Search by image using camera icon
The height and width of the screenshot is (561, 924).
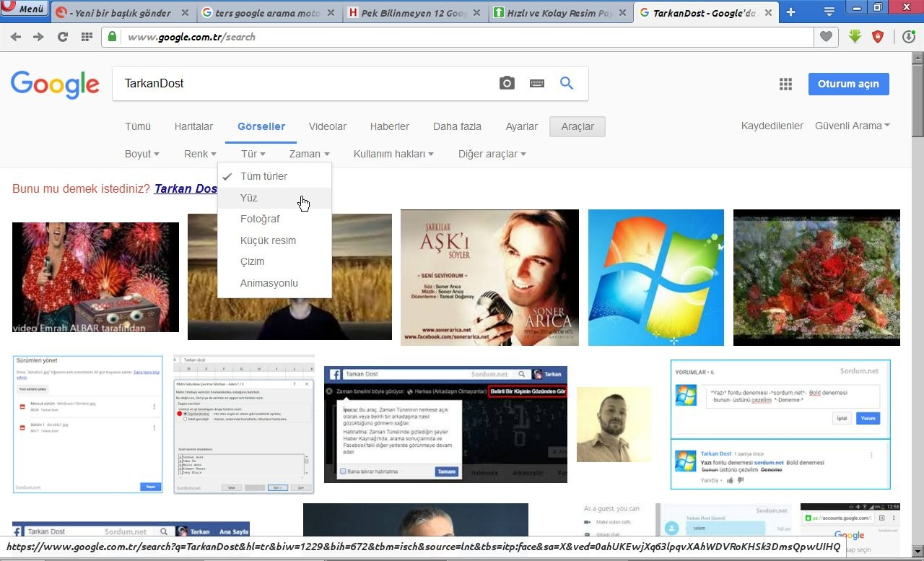507,83
